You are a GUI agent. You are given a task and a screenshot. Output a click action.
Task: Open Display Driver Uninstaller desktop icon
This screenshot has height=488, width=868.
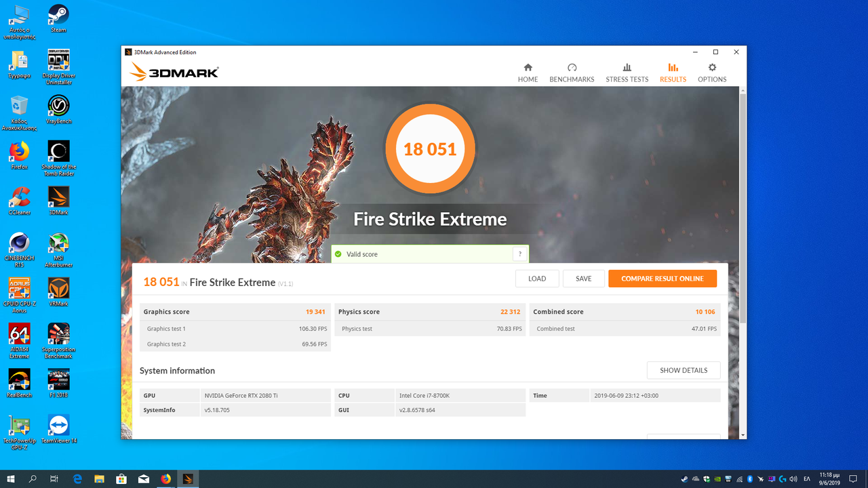tap(58, 66)
